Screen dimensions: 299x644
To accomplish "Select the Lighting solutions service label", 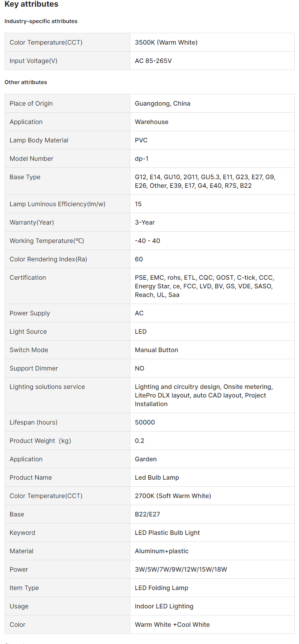I will [x=47, y=387].
